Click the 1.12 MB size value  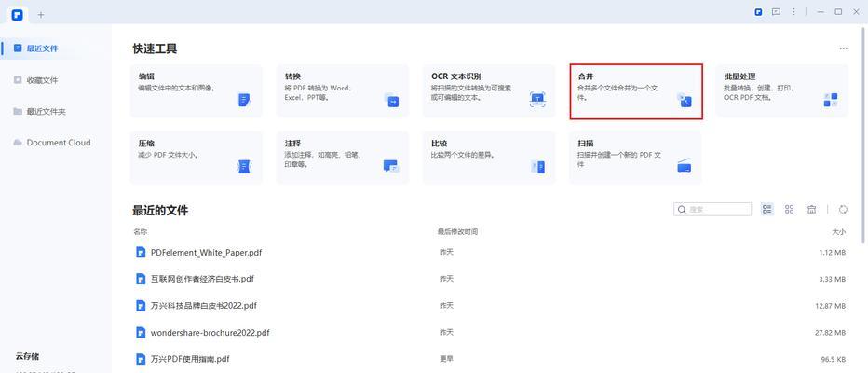832,252
